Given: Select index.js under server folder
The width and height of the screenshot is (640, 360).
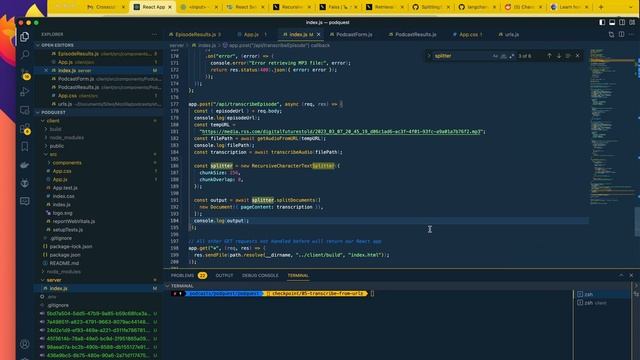Looking at the screenshot, I should click(x=98, y=288).
